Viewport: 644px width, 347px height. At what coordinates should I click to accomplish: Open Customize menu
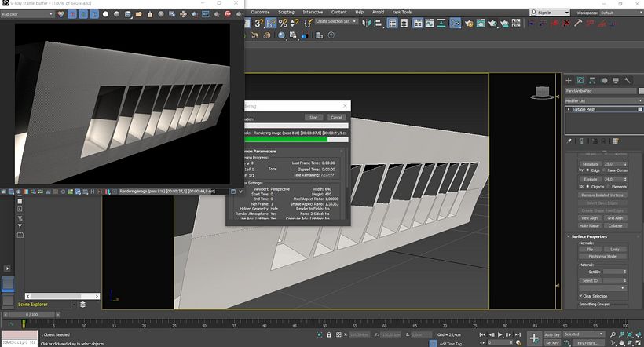(x=260, y=12)
